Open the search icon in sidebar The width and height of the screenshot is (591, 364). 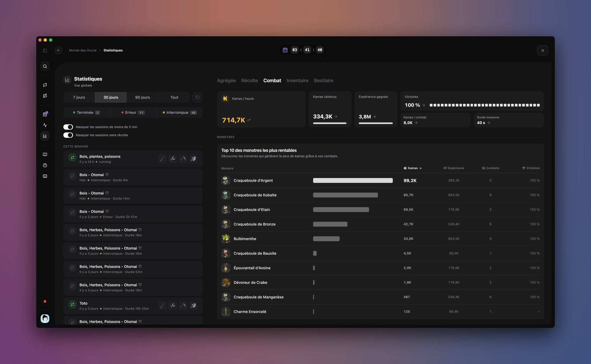tap(45, 66)
